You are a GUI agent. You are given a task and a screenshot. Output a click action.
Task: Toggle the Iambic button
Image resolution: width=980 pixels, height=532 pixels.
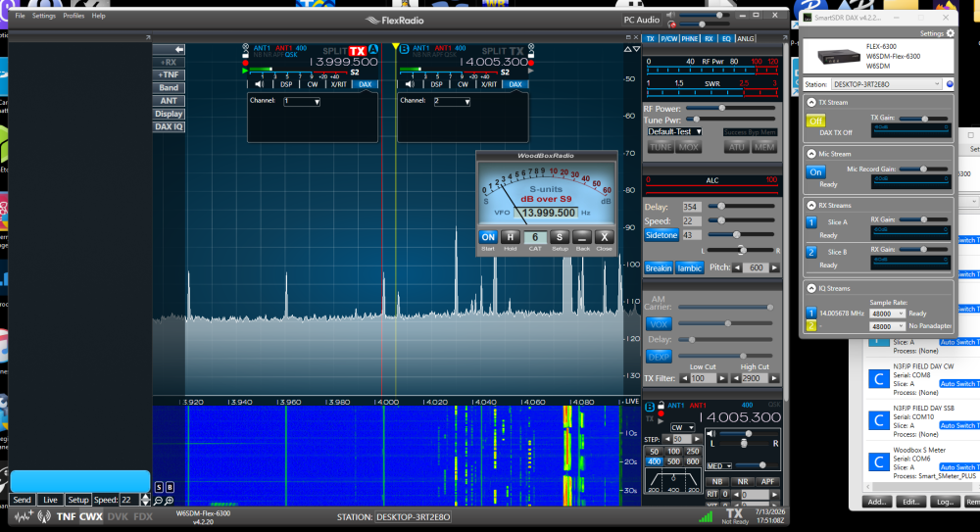689,268
